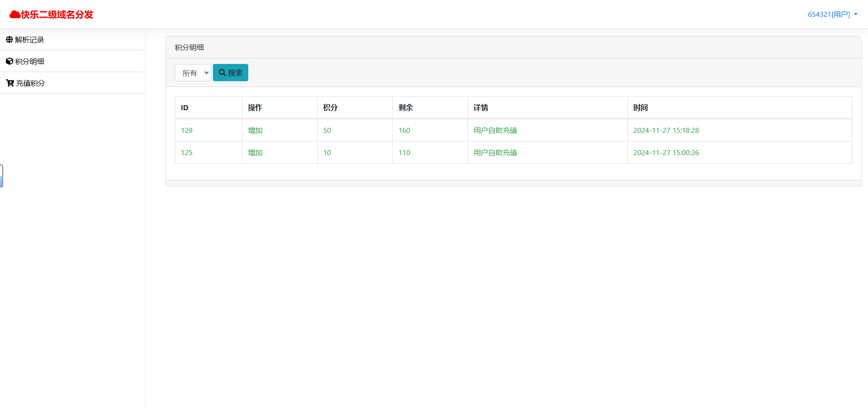Click 用户自助充值 in row 129

[495, 131]
